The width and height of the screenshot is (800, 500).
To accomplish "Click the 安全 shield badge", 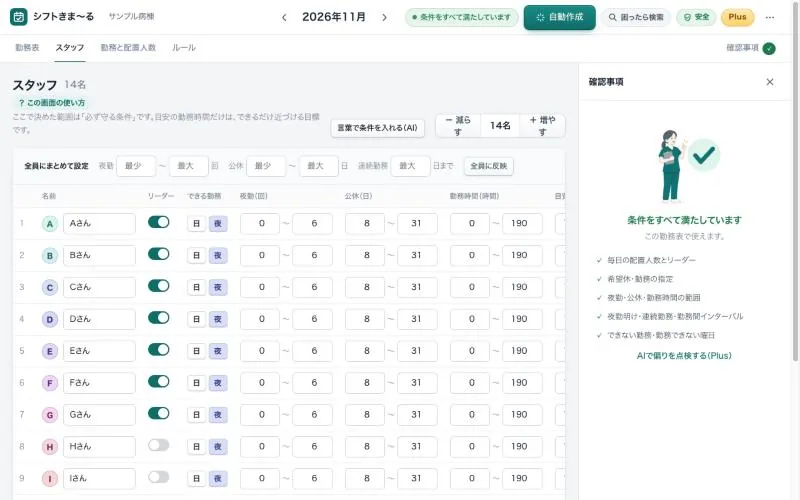I will [x=696, y=17].
